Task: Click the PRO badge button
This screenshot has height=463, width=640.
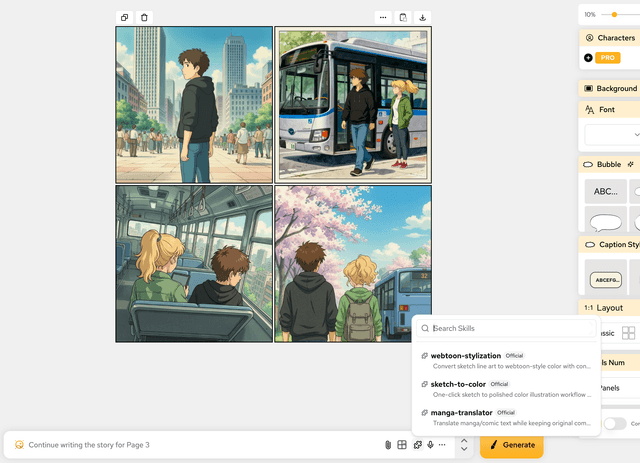Action: [607, 58]
